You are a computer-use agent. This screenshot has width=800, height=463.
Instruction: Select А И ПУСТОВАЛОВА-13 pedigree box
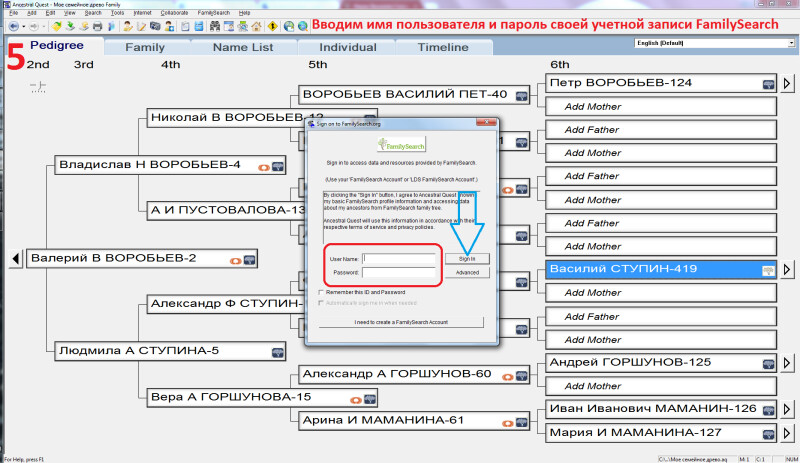pyautogui.click(x=226, y=210)
